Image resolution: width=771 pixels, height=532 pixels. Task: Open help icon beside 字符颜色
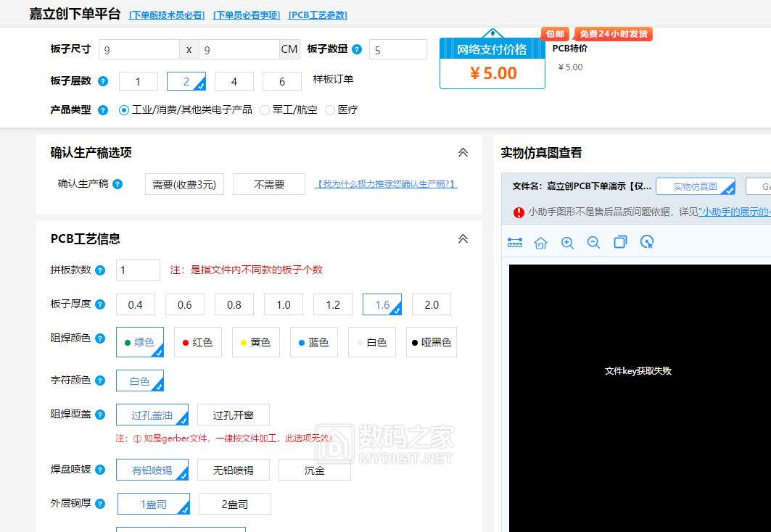click(x=100, y=381)
